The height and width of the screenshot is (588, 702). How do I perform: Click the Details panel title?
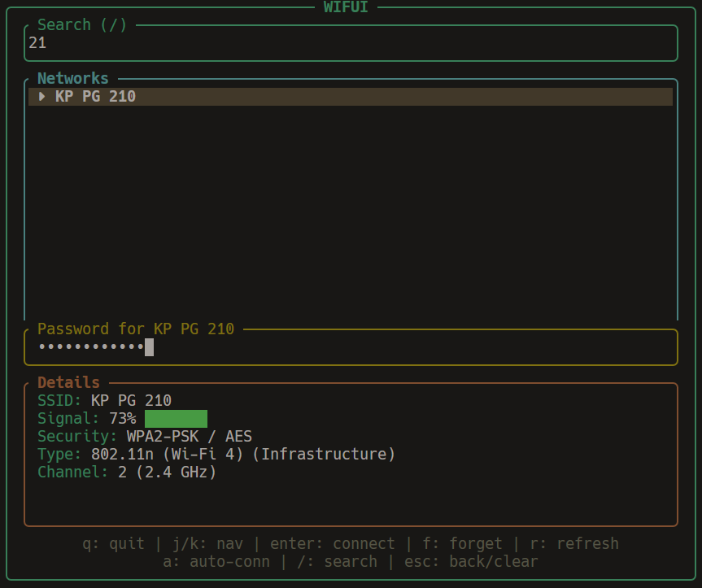click(x=68, y=382)
